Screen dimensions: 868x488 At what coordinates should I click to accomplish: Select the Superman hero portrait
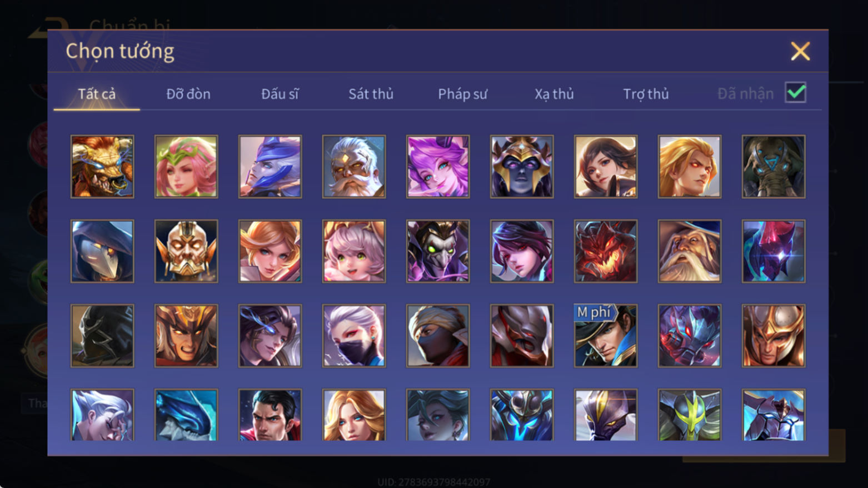pyautogui.click(x=270, y=415)
